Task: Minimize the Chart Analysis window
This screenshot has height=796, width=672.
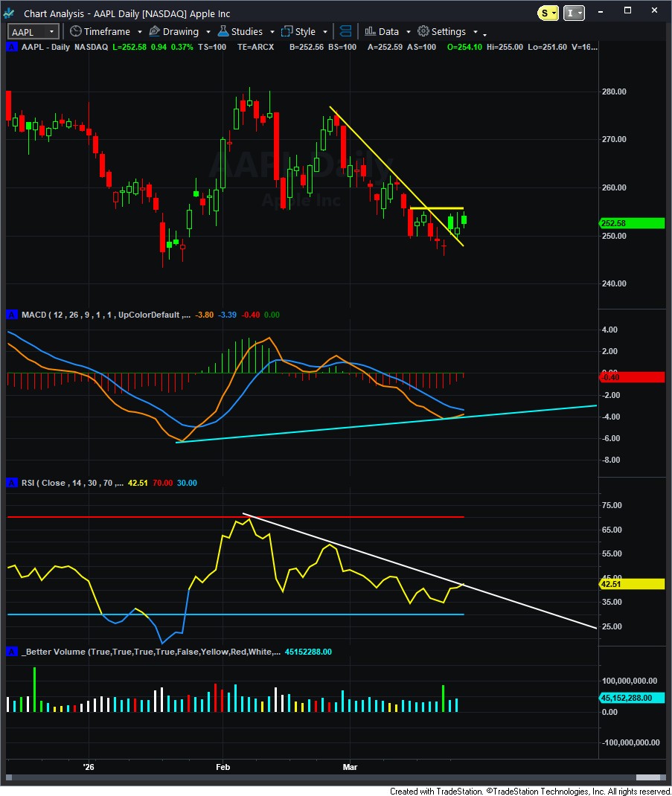Action: click(x=601, y=11)
